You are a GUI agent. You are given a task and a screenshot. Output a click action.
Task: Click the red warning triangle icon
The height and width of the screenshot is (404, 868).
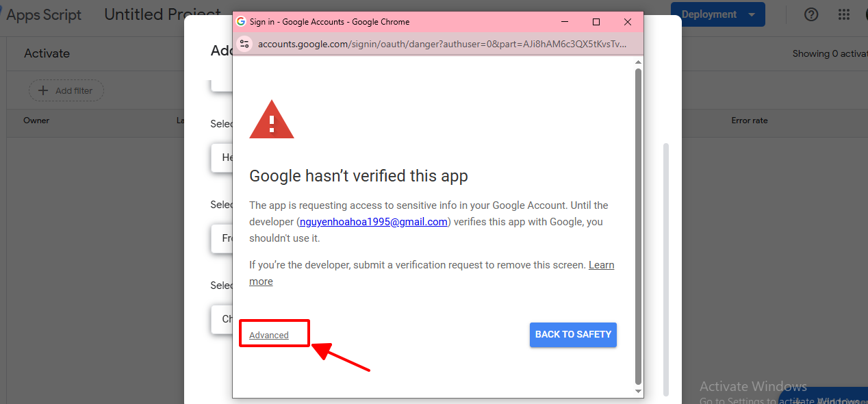click(272, 120)
